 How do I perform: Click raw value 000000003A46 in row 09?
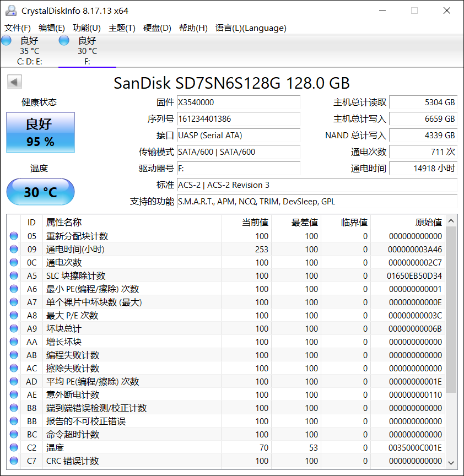[x=415, y=249]
